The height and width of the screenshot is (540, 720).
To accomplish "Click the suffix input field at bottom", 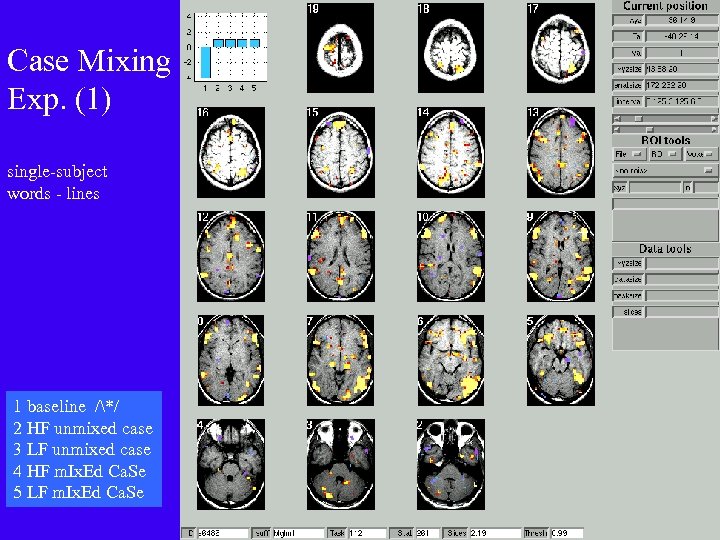I will click(298, 533).
